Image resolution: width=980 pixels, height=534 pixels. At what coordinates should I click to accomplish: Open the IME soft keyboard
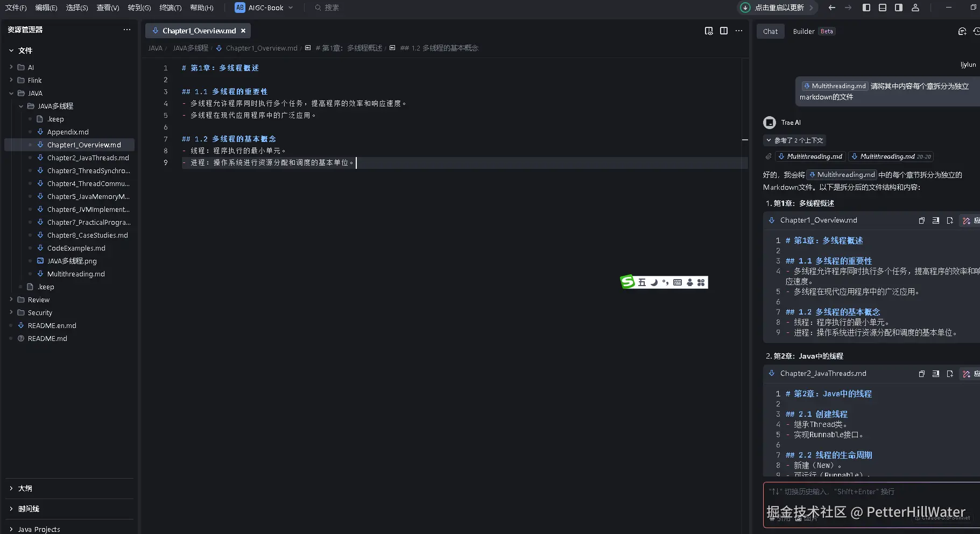[x=678, y=282]
